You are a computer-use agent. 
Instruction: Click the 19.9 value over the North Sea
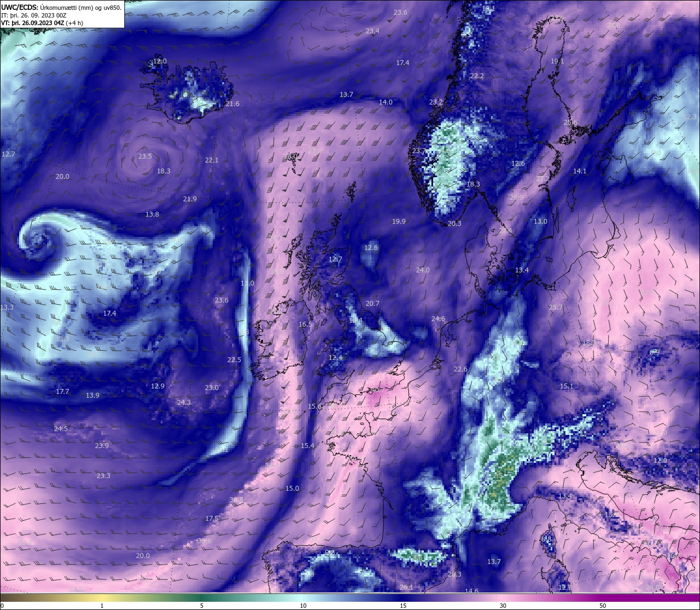[x=399, y=222]
